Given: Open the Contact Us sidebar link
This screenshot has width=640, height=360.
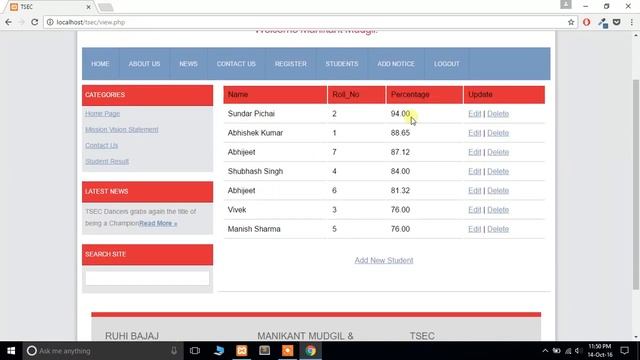Looking at the screenshot, I should pyautogui.click(x=102, y=145).
